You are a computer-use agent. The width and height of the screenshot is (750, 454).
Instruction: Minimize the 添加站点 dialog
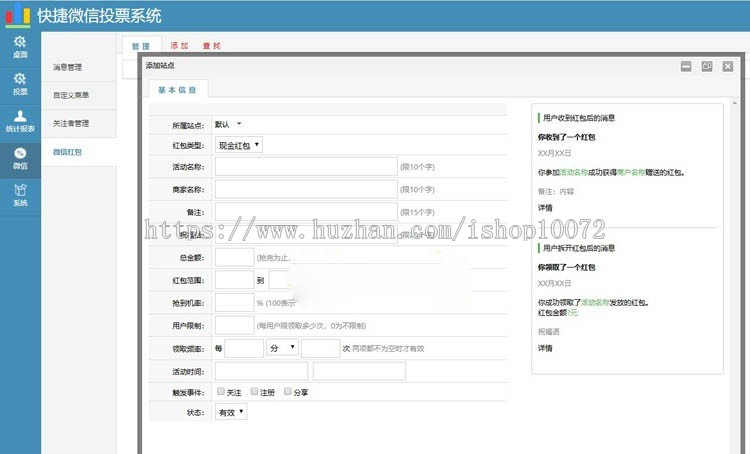[686, 66]
